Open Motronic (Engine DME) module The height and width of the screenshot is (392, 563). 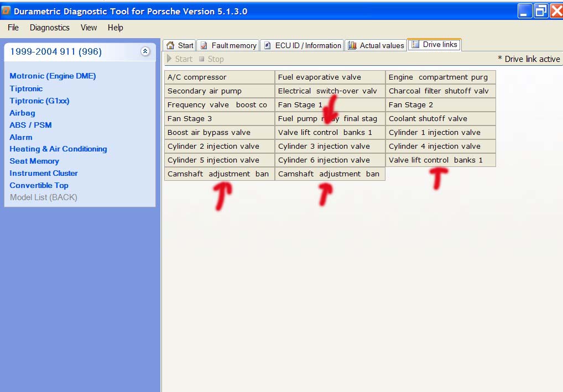pos(53,76)
